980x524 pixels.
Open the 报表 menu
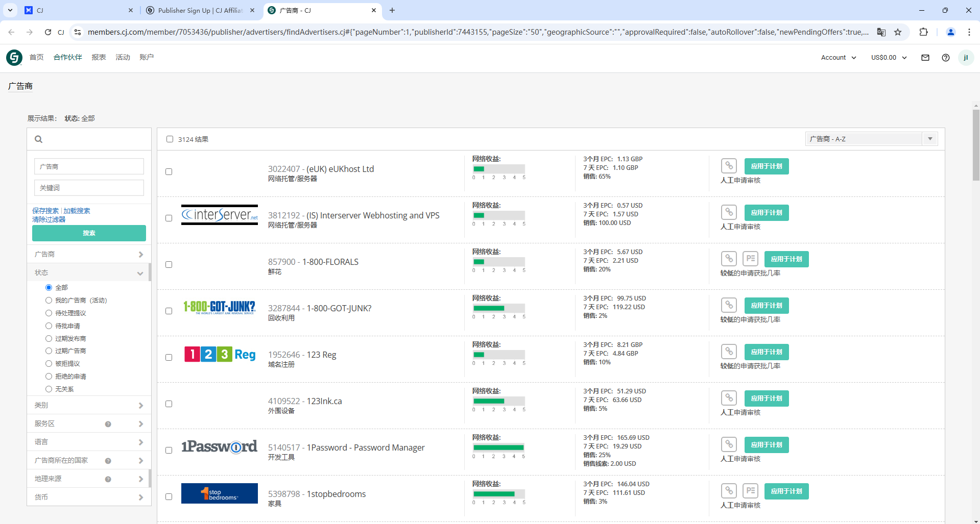[x=99, y=57]
